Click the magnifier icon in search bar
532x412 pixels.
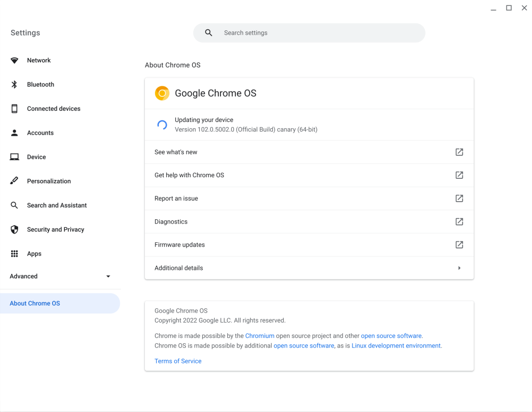click(209, 33)
